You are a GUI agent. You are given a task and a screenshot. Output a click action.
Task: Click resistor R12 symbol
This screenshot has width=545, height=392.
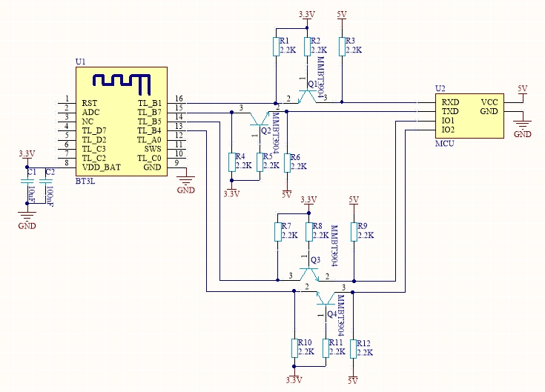354,348
